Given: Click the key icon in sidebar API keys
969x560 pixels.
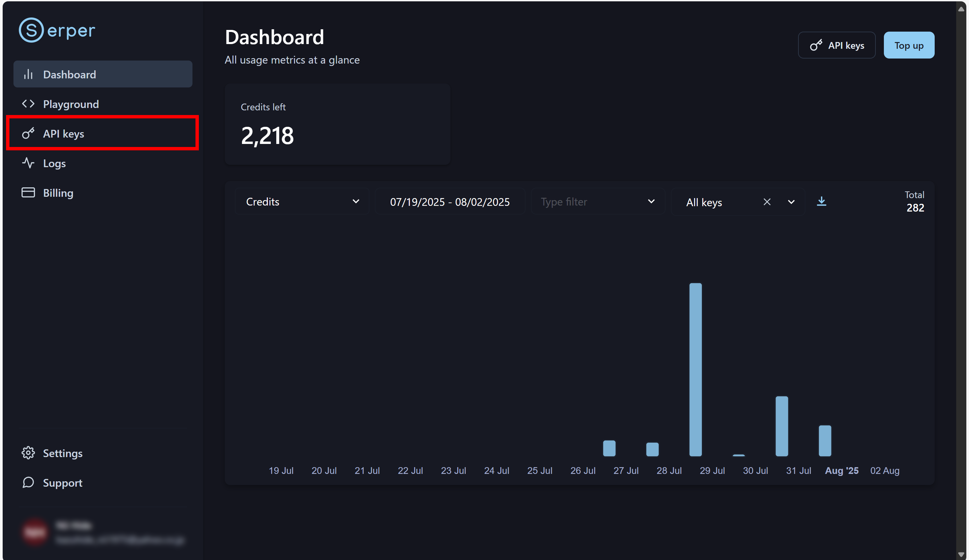Looking at the screenshot, I should pyautogui.click(x=28, y=134).
